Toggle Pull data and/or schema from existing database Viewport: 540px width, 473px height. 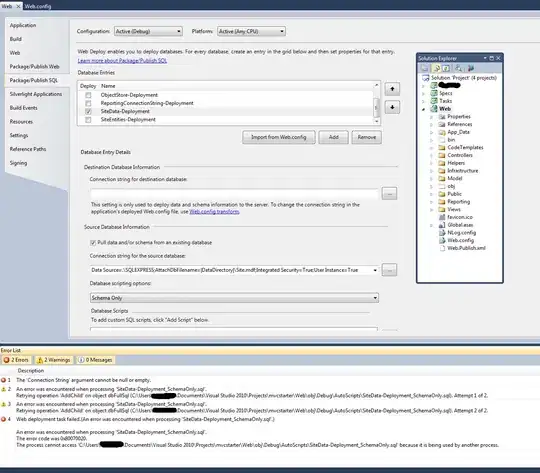(93, 243)
